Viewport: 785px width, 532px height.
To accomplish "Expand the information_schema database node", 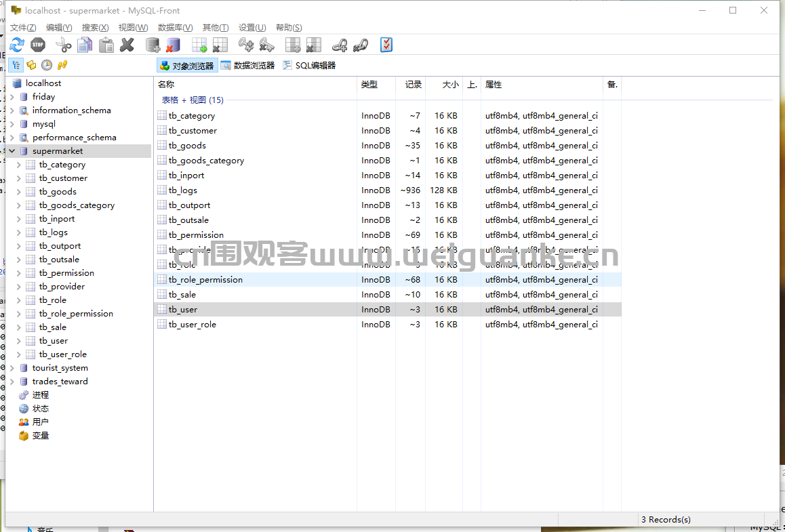I will pyautogui.click(x=12, y=110).
